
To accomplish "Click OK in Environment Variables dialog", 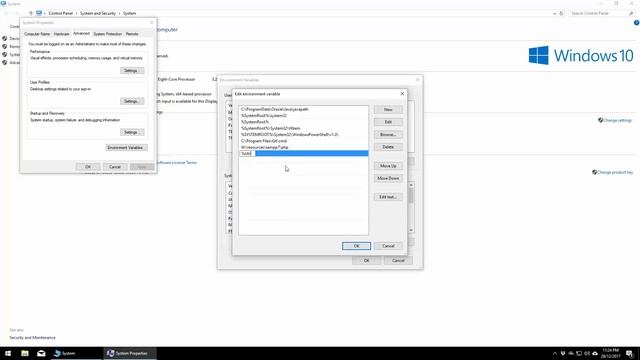I will tap(366, 260).
